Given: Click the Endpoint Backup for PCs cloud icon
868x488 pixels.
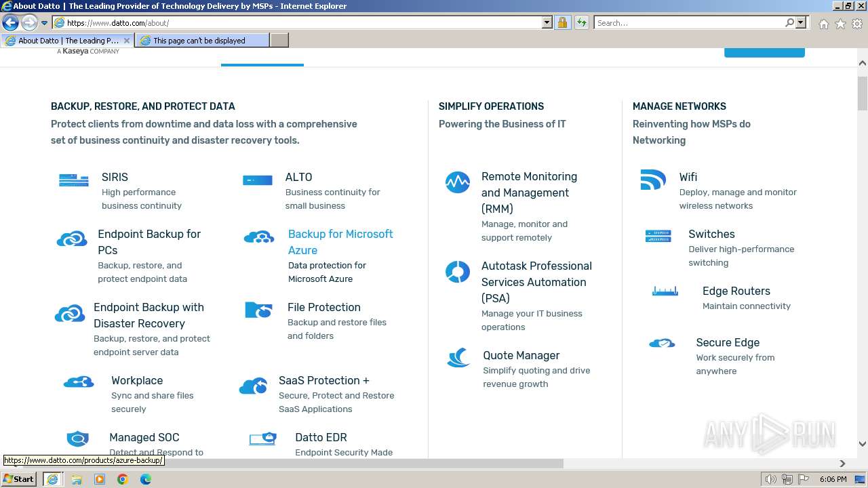Looking at the screenshot, I should click(x=72, y=239).
